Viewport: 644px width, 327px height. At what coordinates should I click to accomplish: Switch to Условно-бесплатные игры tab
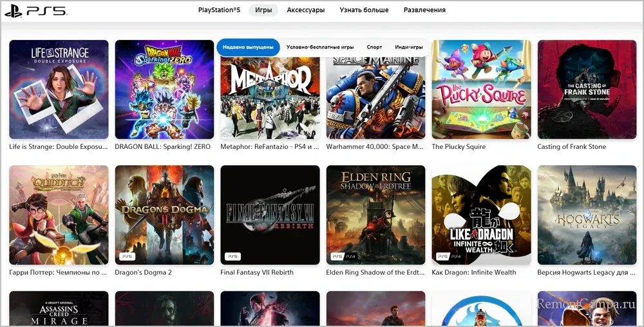(319, 47)
